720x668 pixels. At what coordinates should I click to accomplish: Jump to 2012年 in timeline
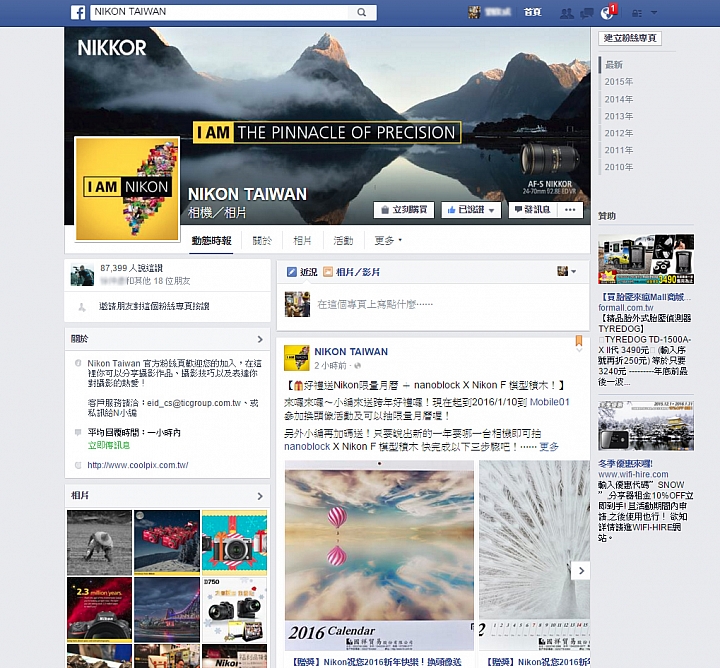click(x=619, y=133)
